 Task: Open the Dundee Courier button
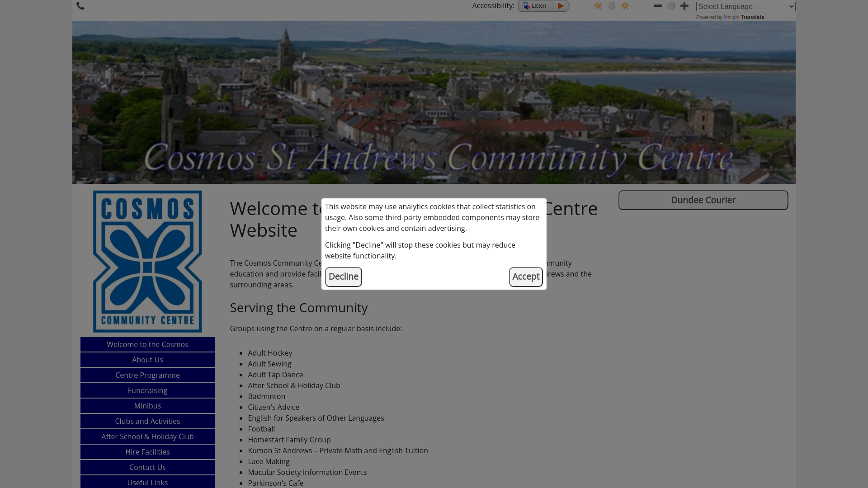703,200
